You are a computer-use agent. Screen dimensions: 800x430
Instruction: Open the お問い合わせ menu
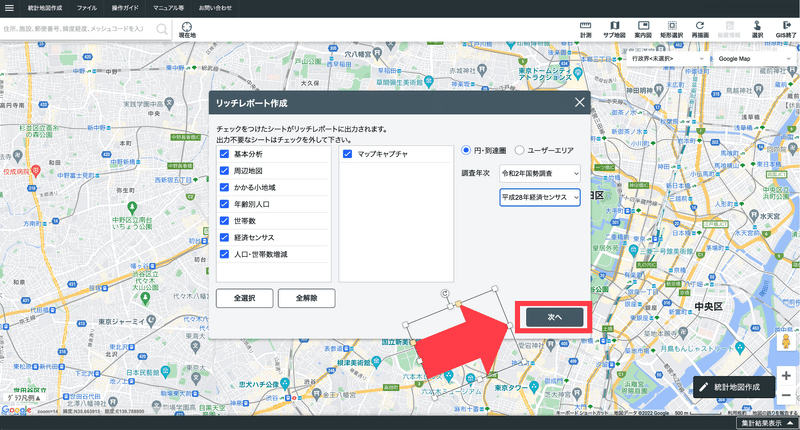pyautogui.click(x=215, y=8)
